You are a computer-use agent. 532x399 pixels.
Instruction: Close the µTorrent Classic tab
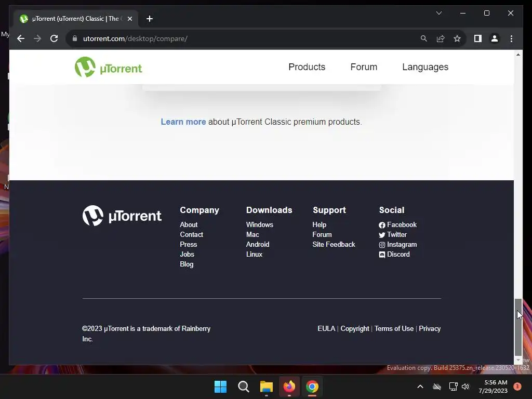click(129, 19)
